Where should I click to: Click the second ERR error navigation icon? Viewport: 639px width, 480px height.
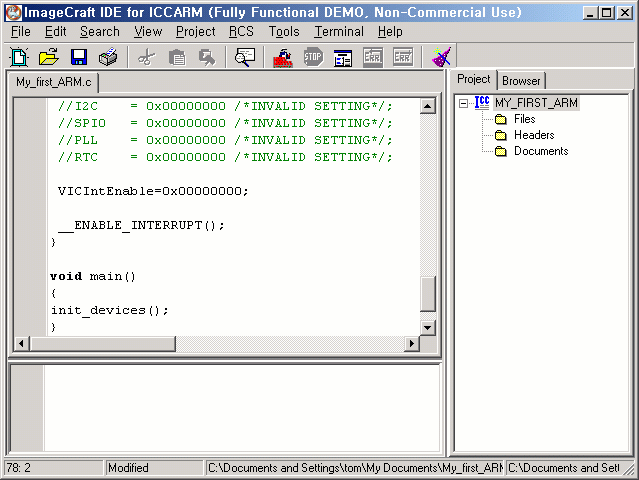(403, 57)
